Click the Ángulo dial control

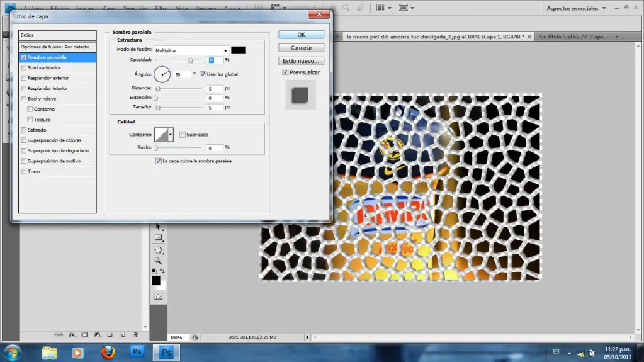pos(162,74)
